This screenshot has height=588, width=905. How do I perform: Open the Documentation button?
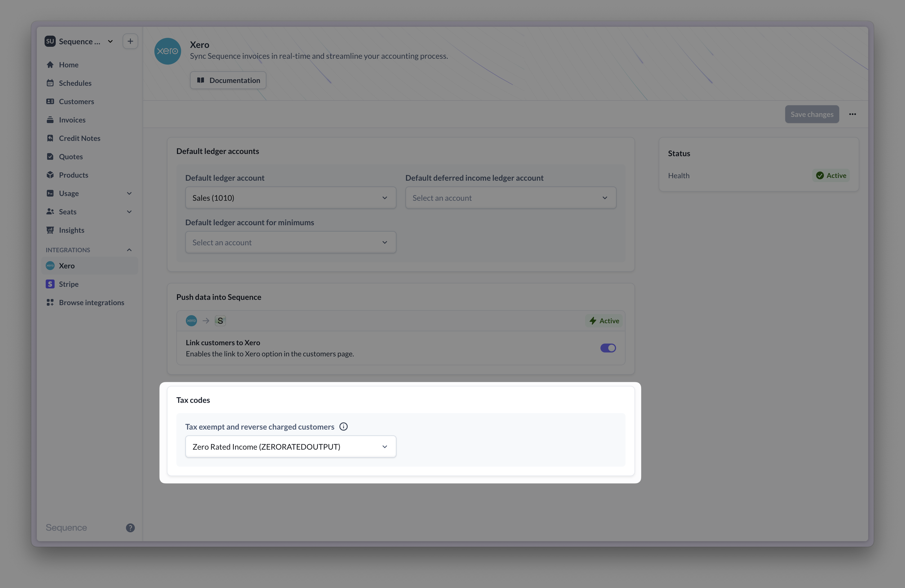228,80
